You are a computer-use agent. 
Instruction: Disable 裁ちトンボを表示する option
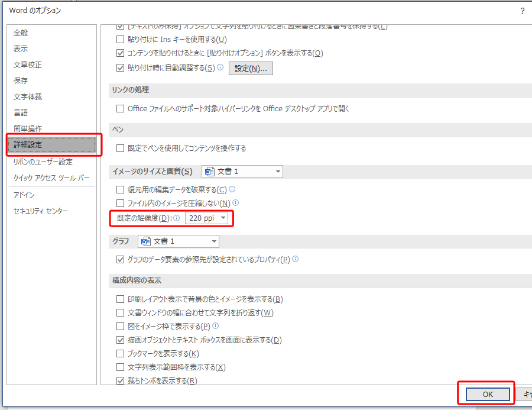click(120, 380)
